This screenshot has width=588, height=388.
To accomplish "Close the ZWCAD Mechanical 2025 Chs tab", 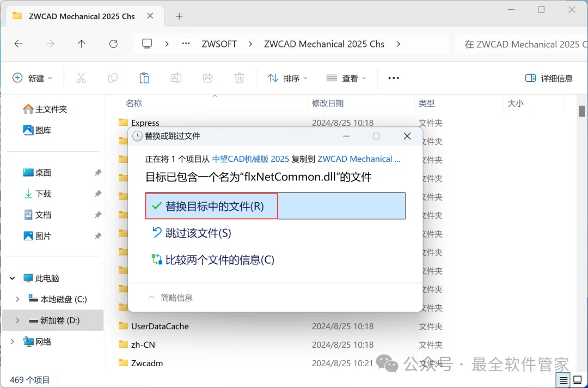I will coord(150,16).
